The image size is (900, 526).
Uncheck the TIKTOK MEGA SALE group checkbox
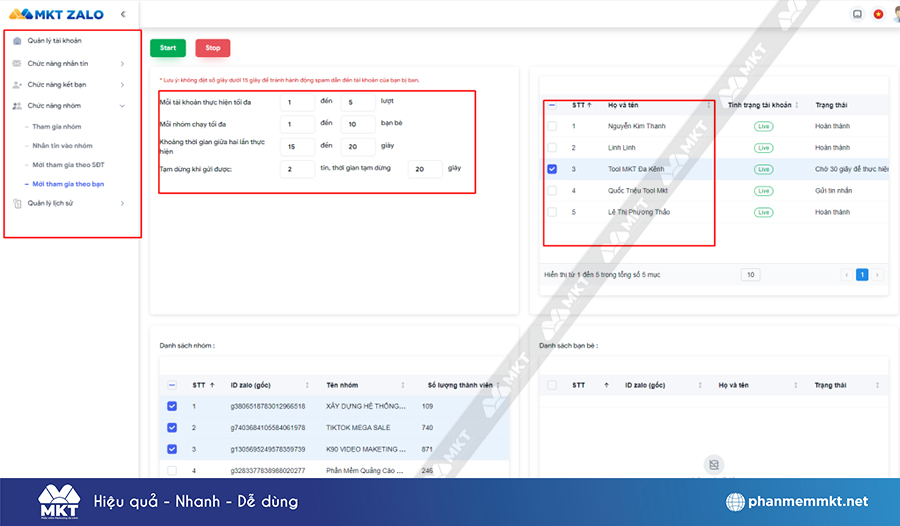172,427
